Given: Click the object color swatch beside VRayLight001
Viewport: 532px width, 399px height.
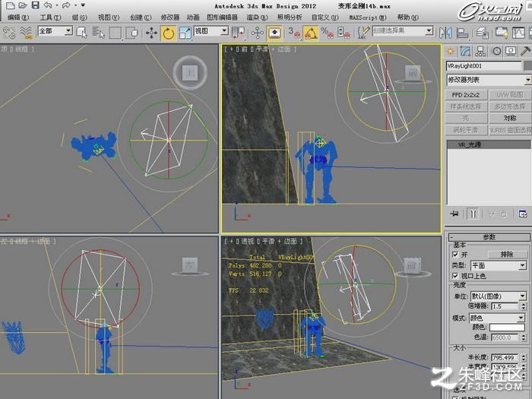Looking at the screenshot, I should tap(527, 66).
